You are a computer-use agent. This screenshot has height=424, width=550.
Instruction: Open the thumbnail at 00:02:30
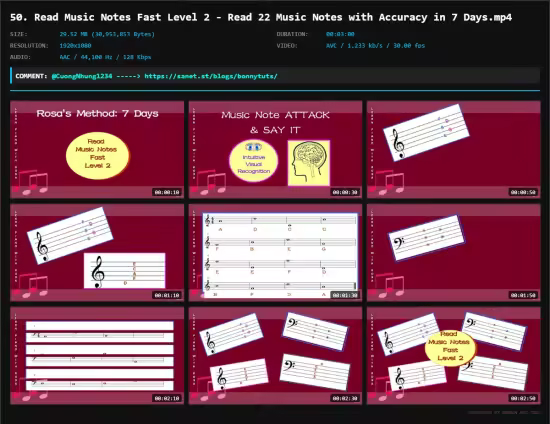click(275, 356)
